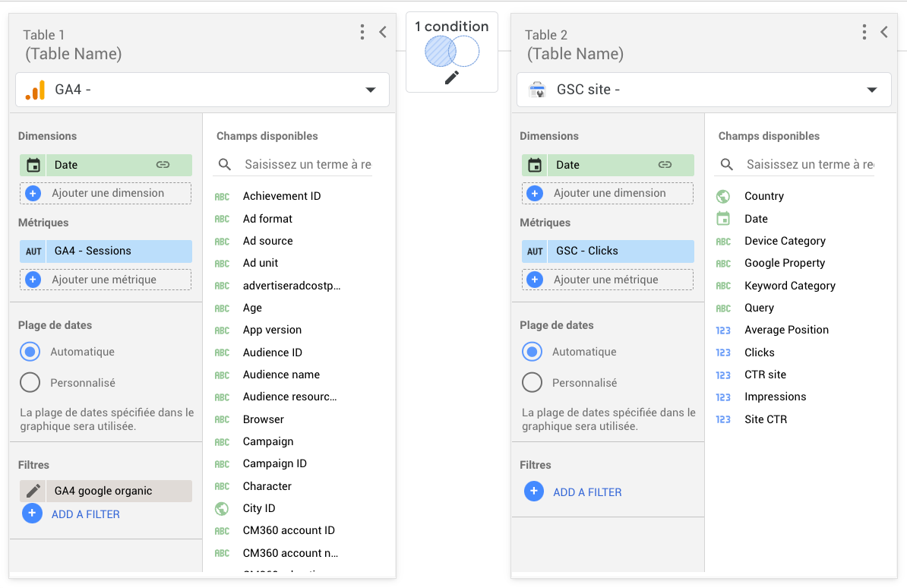Select Achievement ID field
The height and width of the screenshot is (588, 907).
point(281,196)
